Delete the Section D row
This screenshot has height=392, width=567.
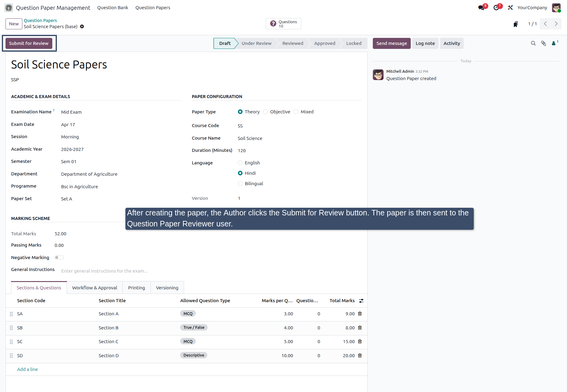pyautogui.click(x=360, y=356)
